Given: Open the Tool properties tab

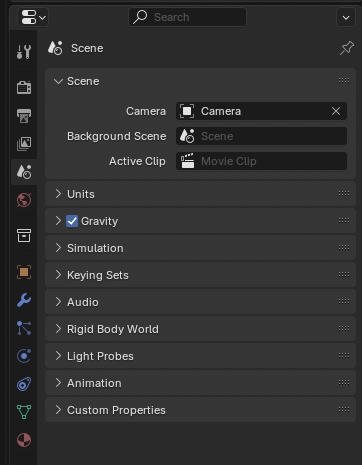Looking at the screenshot, I should tap(24, 52).
